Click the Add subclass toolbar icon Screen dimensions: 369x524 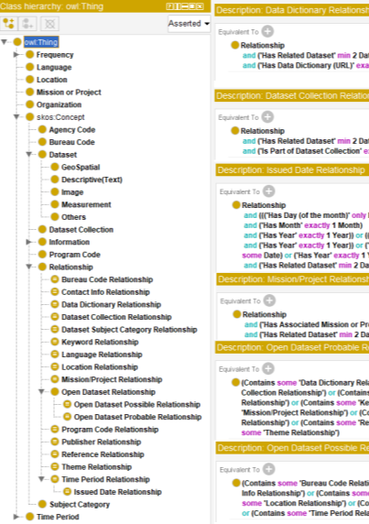(8, 24)
